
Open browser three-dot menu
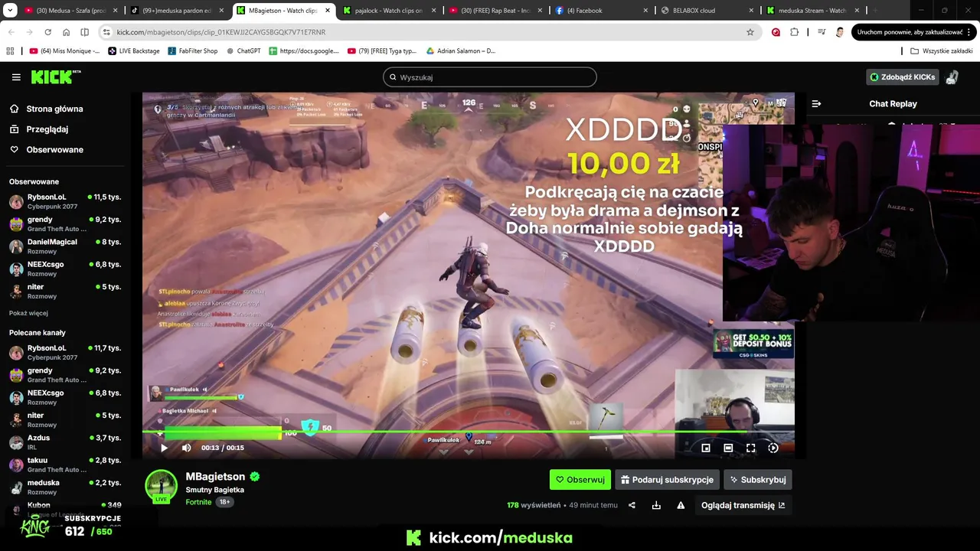970,32
